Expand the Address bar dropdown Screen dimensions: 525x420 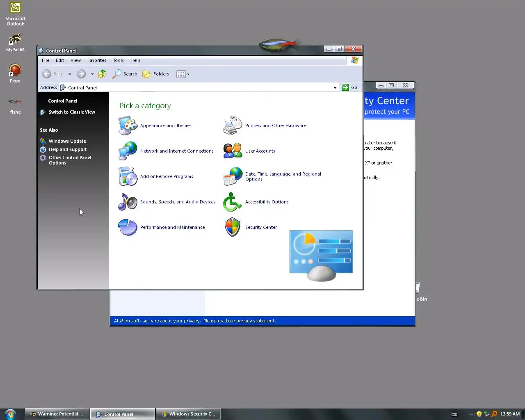tap(335, 87)
